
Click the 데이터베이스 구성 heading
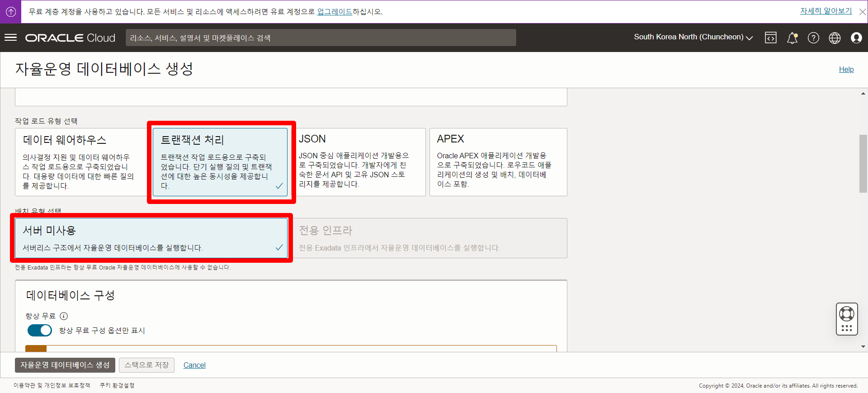[71, 295]
